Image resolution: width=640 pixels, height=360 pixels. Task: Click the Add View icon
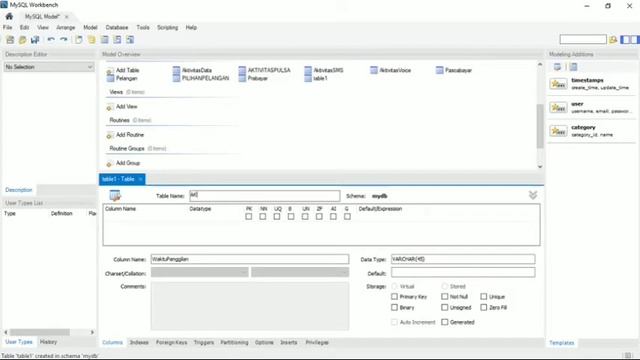click(109, 107)
